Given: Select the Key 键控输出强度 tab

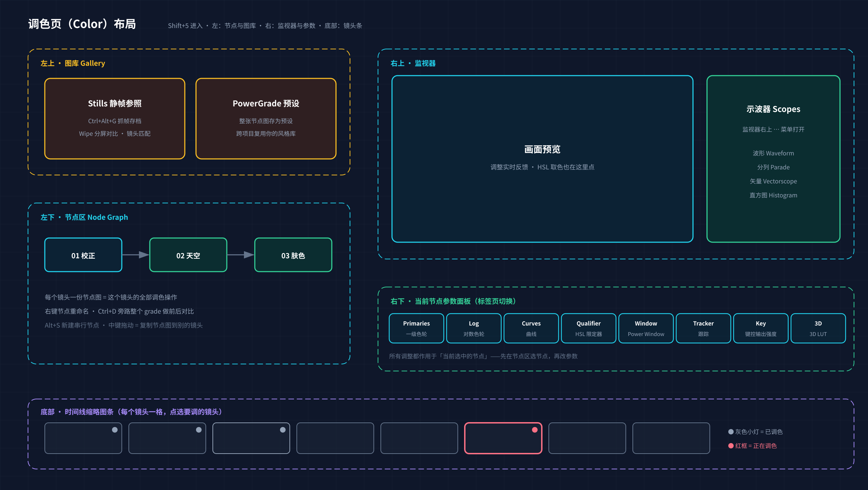Looking at the screenshot, I should click(761, 328).
